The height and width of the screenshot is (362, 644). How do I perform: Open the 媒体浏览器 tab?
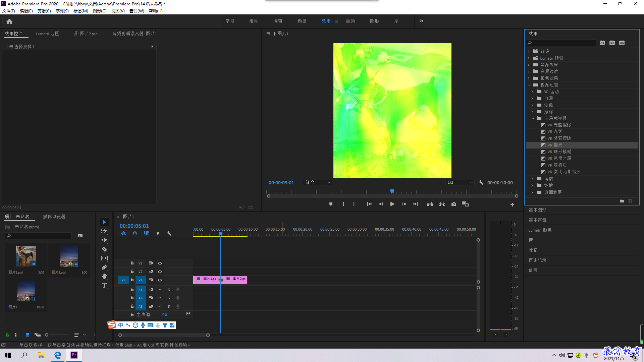(54, 217)
